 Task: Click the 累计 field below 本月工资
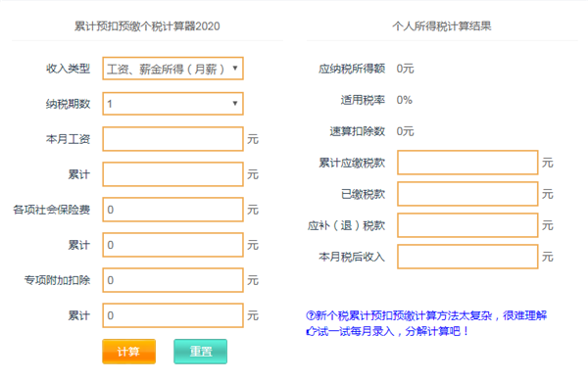(172, 174)
